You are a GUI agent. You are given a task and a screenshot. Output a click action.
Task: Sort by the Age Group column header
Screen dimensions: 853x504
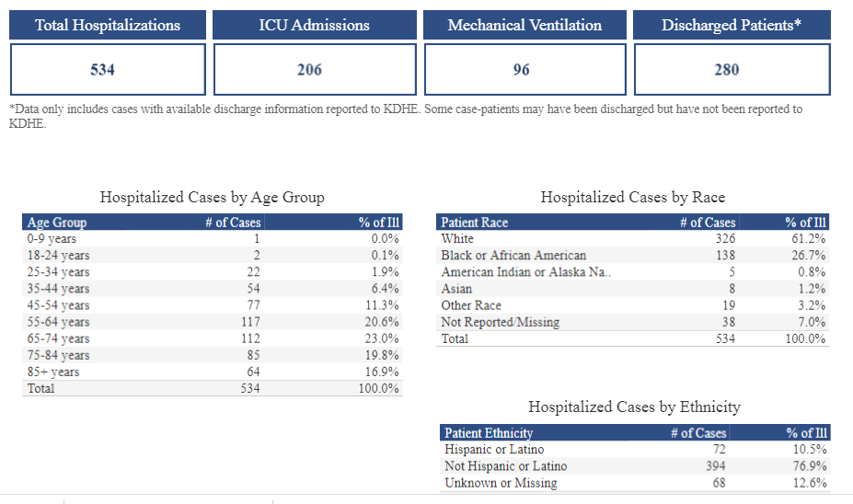(x=57, y=222)
